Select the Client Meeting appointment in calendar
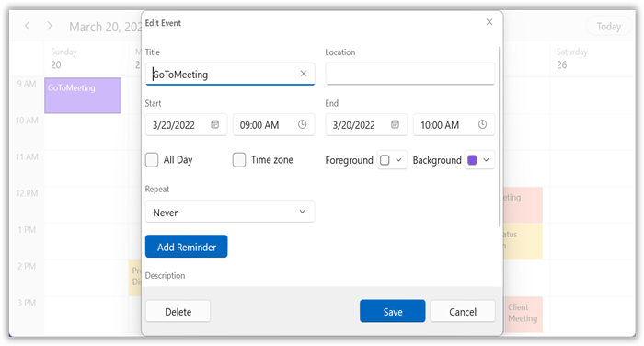Screen dimensions: 644x346 (x=523, y=315)
